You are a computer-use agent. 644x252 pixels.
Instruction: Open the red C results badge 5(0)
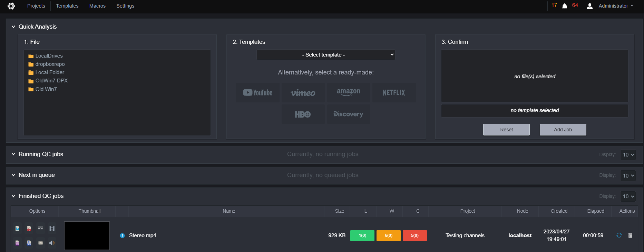point(415,235)
